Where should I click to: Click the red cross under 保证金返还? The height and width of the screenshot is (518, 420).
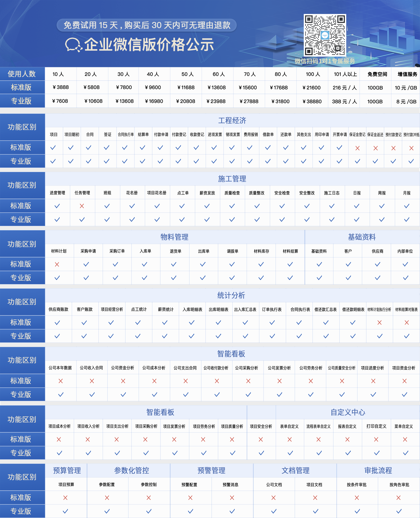(375, 148)
